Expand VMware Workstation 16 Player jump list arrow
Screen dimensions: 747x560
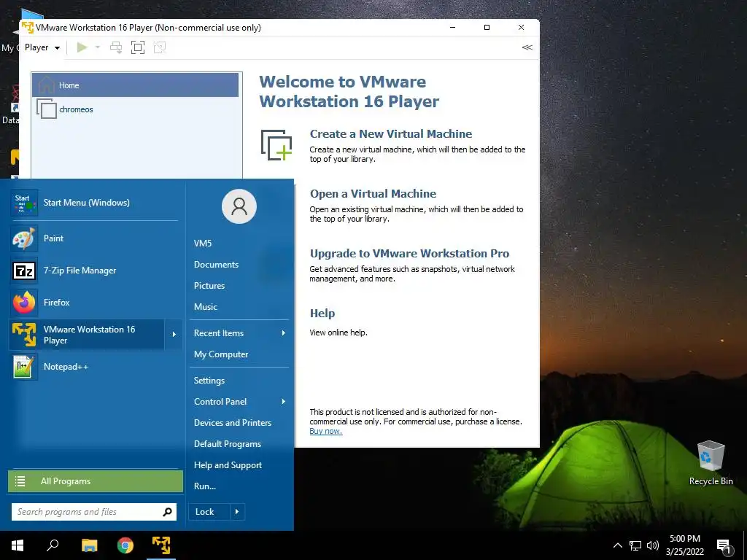174,335
